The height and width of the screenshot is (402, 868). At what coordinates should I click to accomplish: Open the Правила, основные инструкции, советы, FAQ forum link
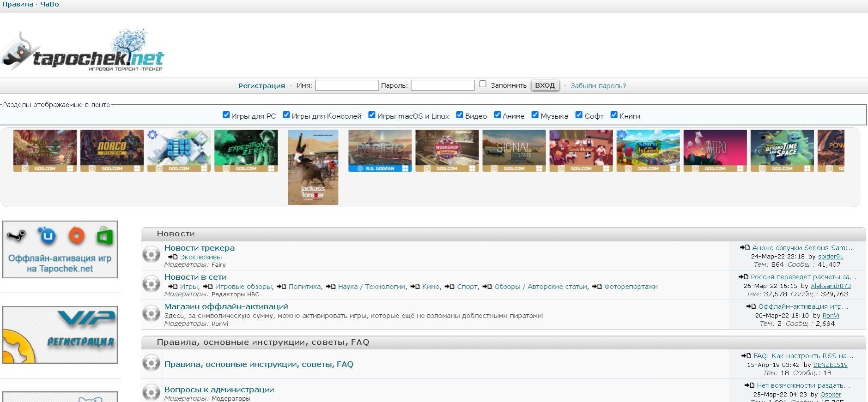pos(259,364)
